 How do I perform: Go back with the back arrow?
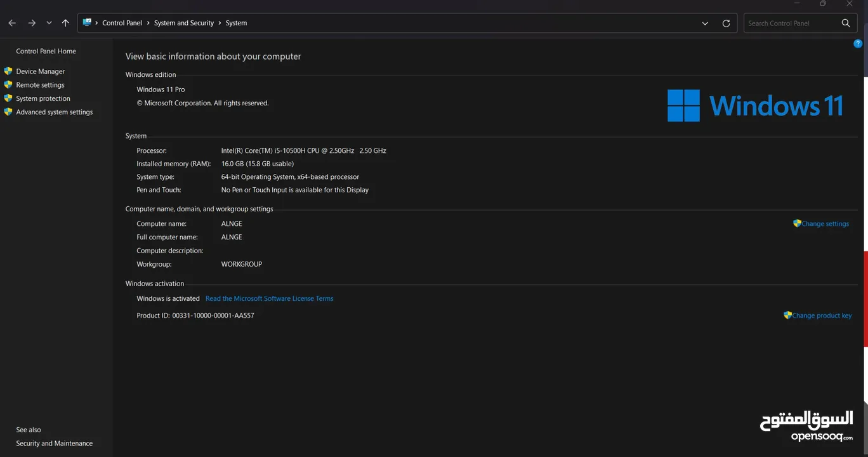coord(12,23)
